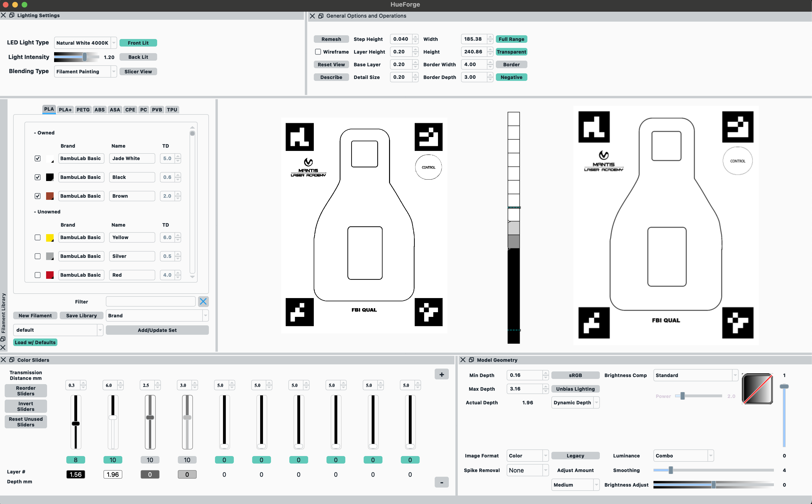
Task: Click the brightness curve preview icon
Action: pyautogui.click(x=757, y=389)
